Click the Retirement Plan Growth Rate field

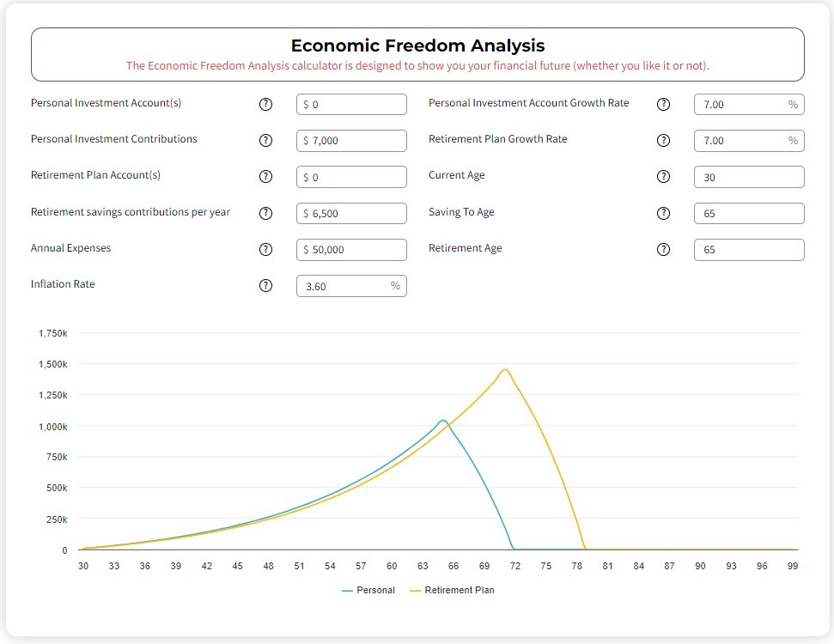[741, 141]
